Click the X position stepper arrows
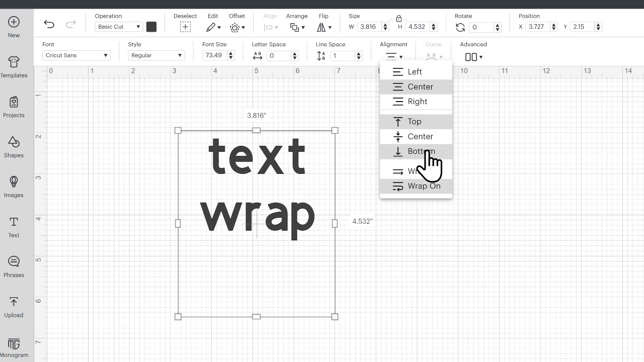Image resolution: width=644 pixels, height=362 pixels. click(x=554, y=27)
